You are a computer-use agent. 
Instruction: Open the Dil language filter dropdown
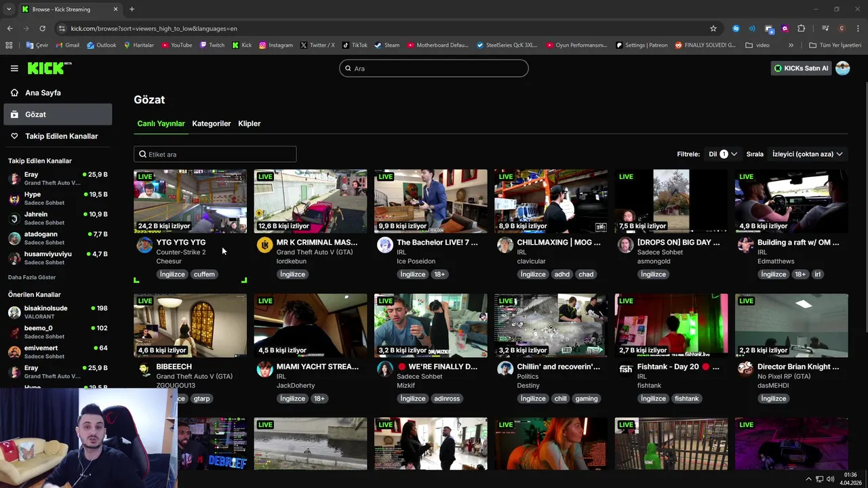point(723,154)
